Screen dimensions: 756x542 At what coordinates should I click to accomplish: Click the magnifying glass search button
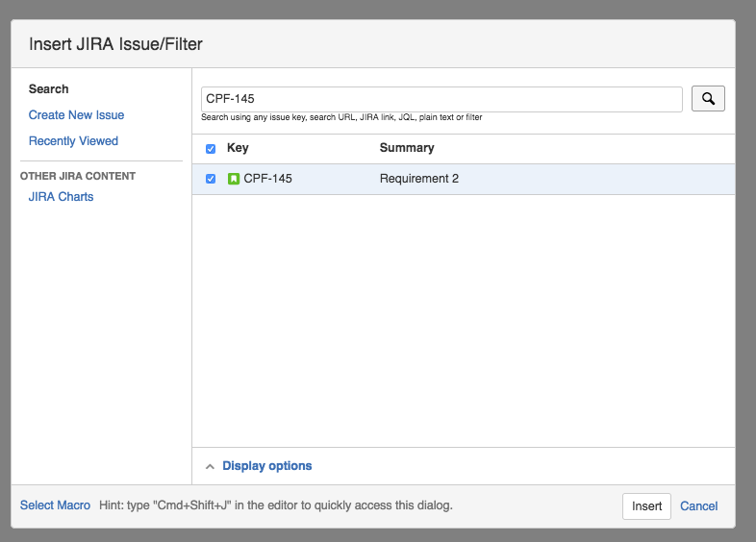tap(708, 99)
